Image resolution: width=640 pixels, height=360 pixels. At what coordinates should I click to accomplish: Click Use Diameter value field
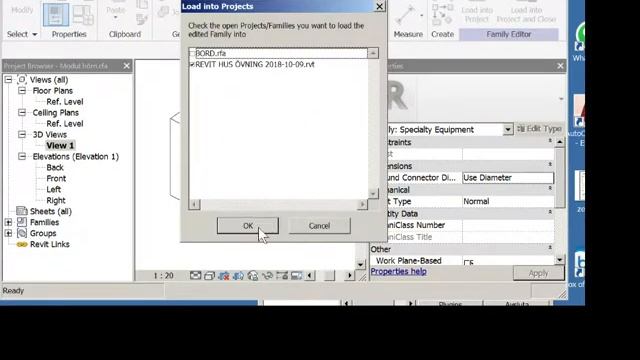(x=508, y=178)
